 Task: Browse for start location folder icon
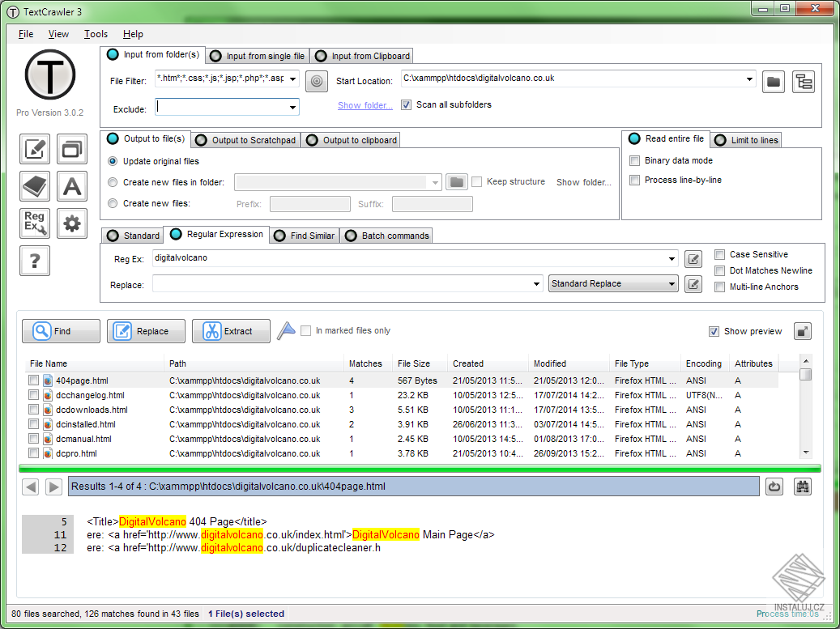coord(773,82)
